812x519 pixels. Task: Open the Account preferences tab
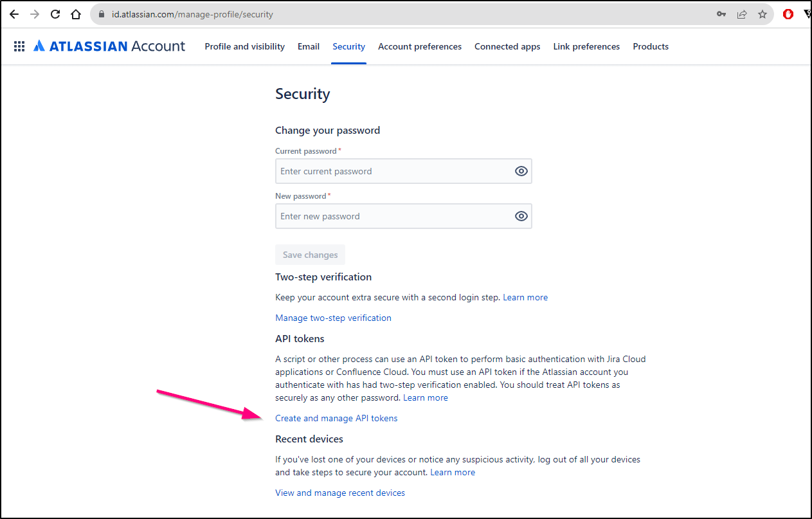pyautogui.click(x=420, y=46)
